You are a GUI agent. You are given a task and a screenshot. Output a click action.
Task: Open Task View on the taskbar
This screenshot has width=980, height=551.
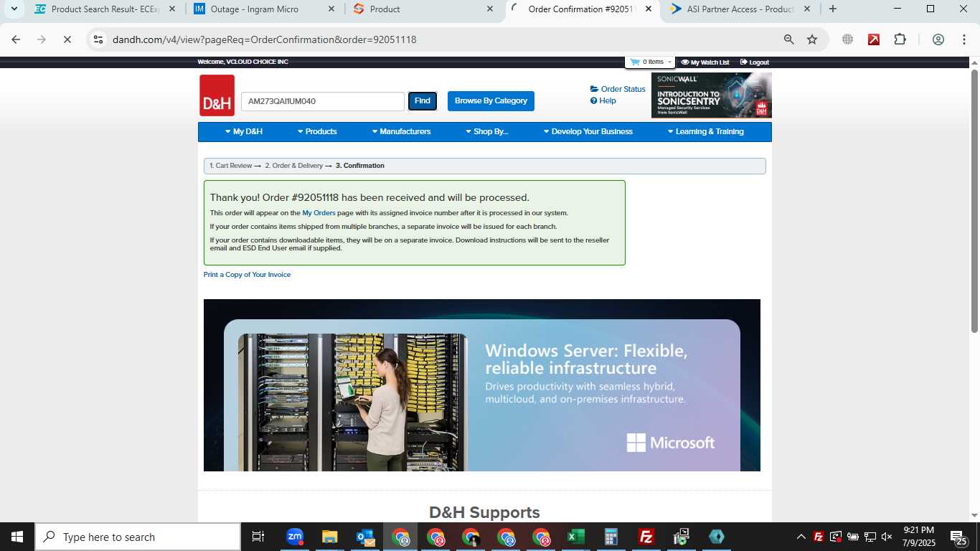coord(258,537)
